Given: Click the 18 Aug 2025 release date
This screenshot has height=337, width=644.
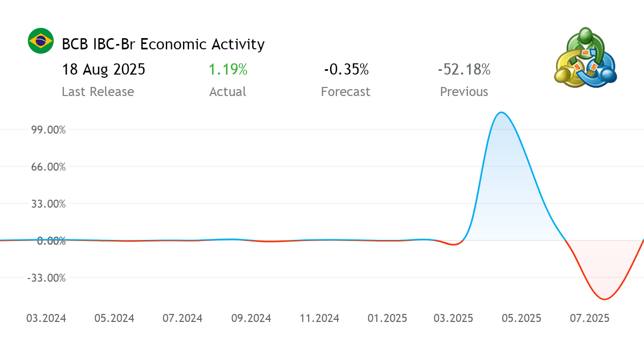Looking at the screenshot, I should 103,70.
